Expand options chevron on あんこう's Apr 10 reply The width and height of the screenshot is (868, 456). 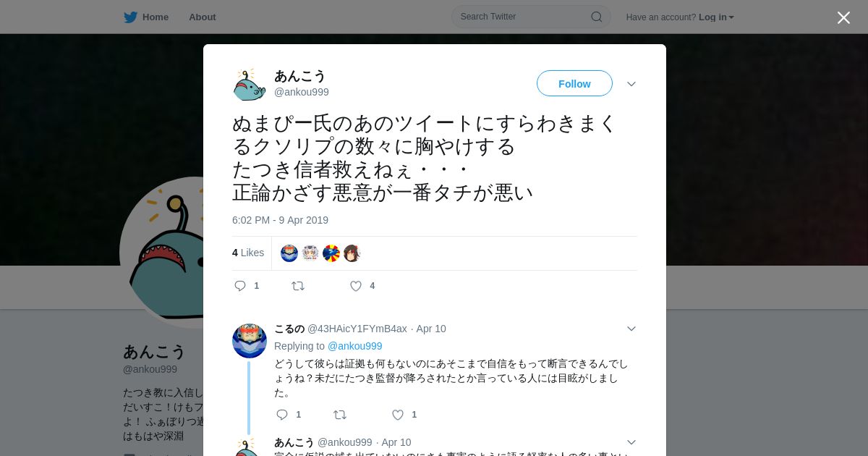point(631,442)
